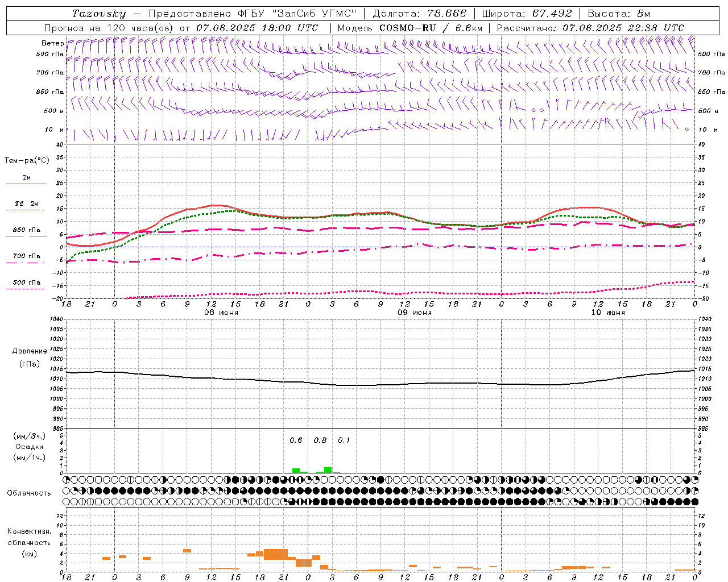Click the 0.6 precipitation amount

(296, 440)
